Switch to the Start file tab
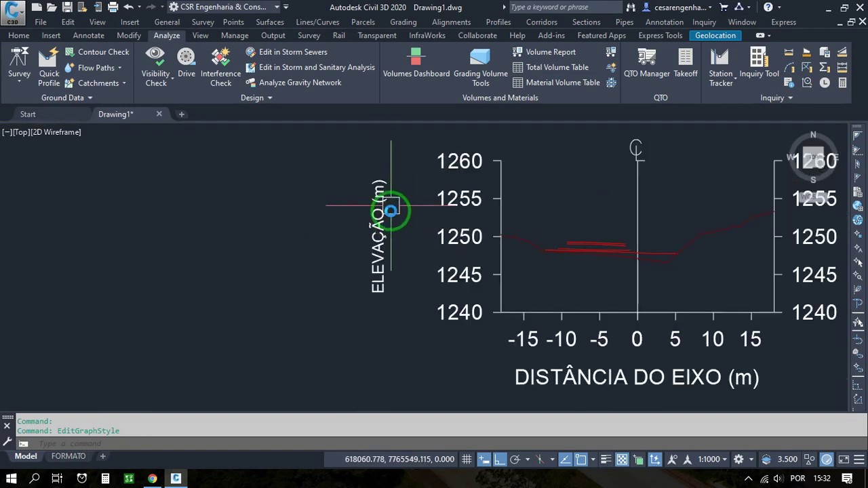The width and height of the screenshot is (868, 488). (x=28, y=114)
